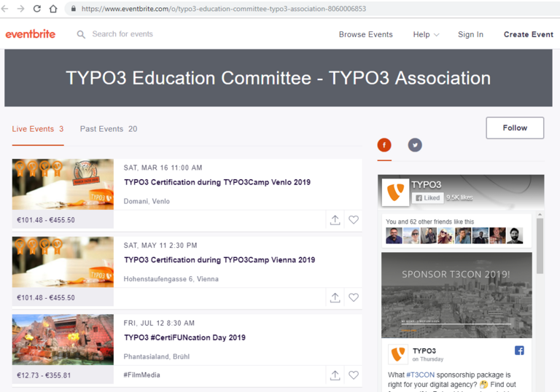Click Sign In
560x392 pixels.
click(470, 34)
